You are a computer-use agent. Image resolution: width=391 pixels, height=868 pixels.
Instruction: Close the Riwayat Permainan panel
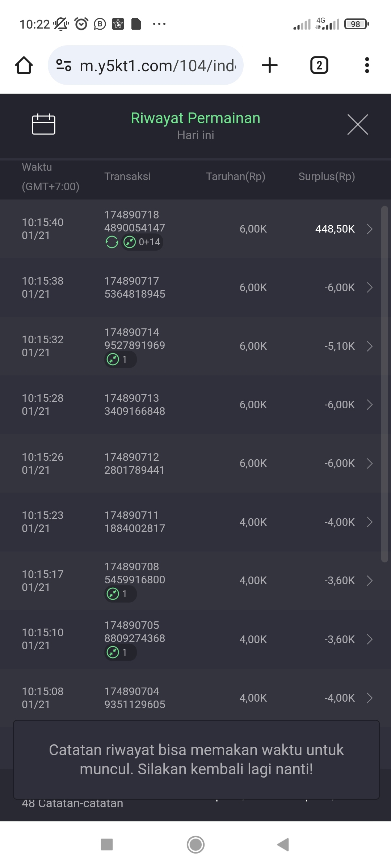coord(357,124)
